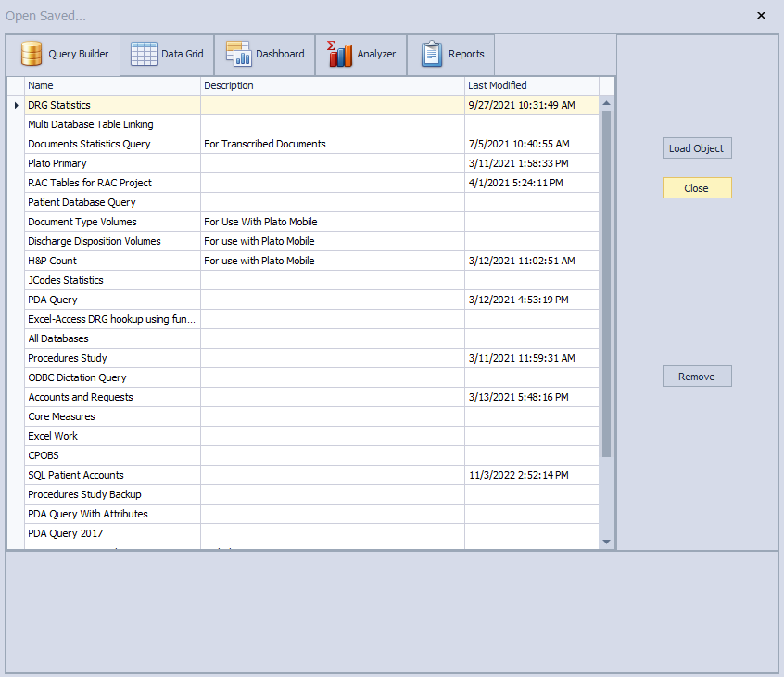Click the Close button
The height and width of the screenshot is (677, 784).
[x=697, y=188]
